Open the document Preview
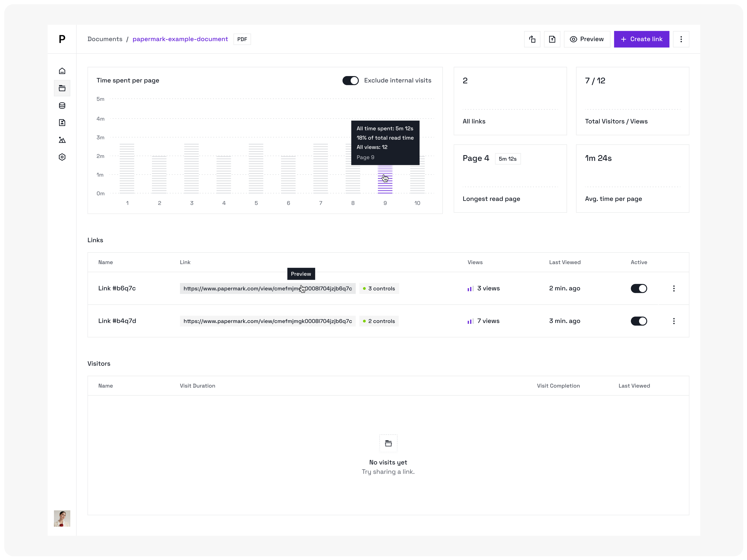The height and width of the screenshot is (560, 747). click(587, 39)
